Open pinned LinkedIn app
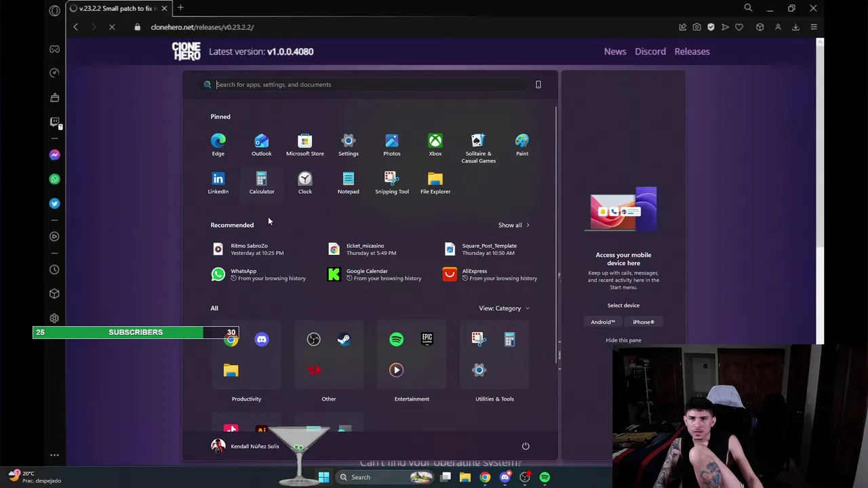This screenshot has height=488, width=868. click(218, 182)
